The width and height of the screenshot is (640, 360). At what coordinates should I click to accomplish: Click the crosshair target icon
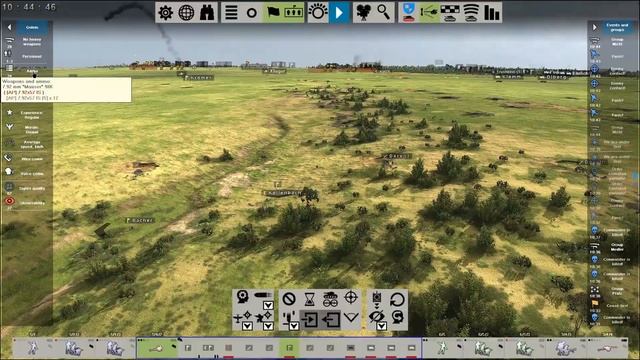point(351,298)
